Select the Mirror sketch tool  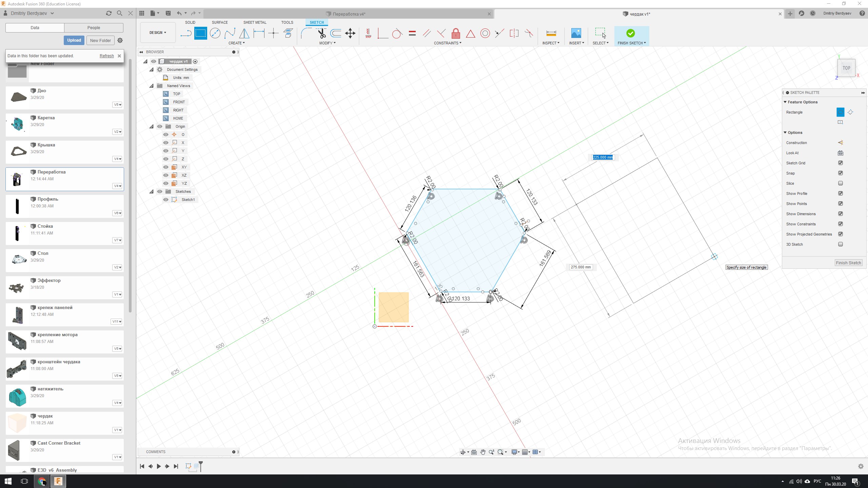pyautogui.click(x=244, y=33)
